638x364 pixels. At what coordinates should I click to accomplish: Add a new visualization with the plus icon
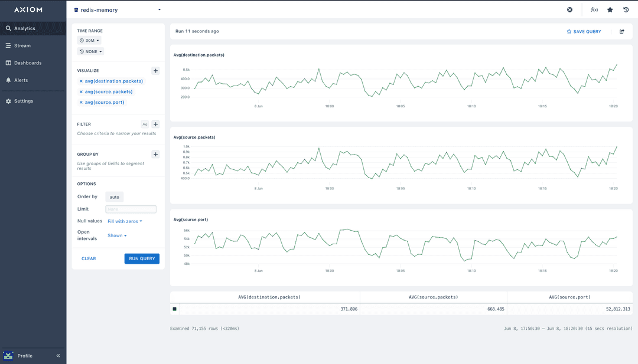pyautogui.click(x=155, y=70)
